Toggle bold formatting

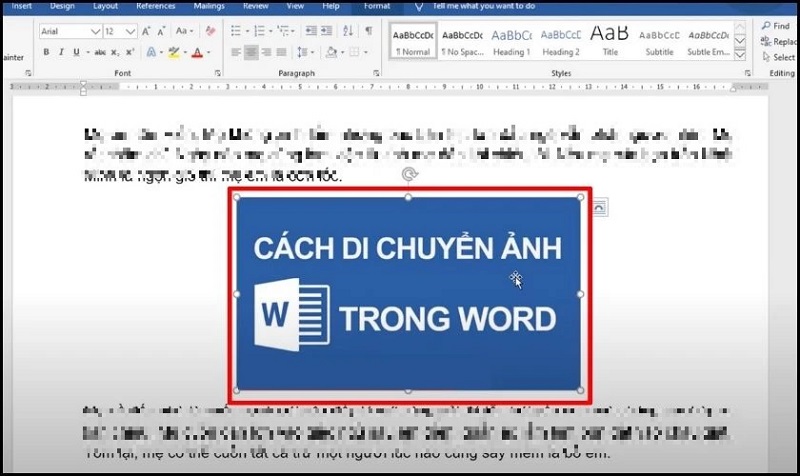(46, 52)
